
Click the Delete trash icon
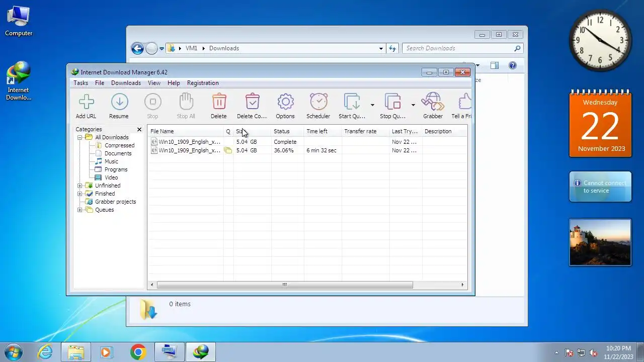[219, 102]
